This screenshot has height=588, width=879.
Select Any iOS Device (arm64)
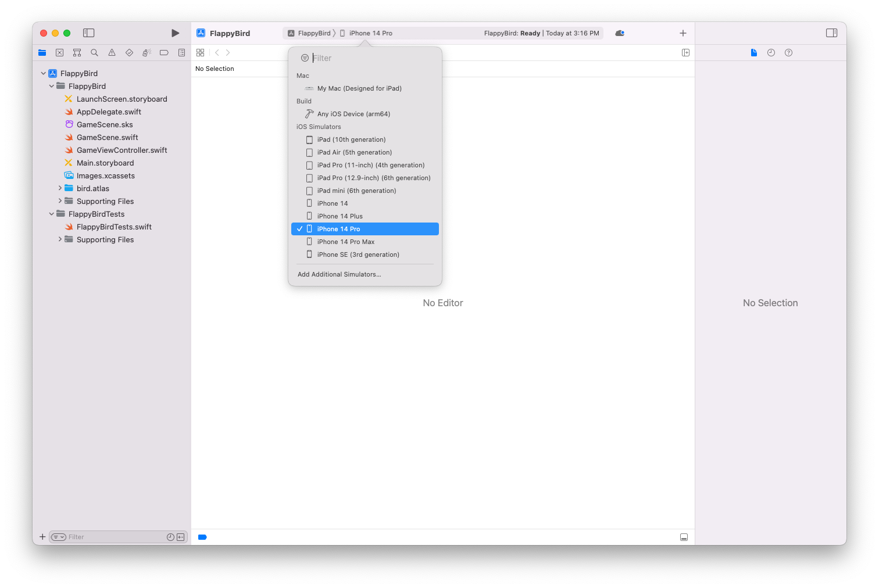365,114
